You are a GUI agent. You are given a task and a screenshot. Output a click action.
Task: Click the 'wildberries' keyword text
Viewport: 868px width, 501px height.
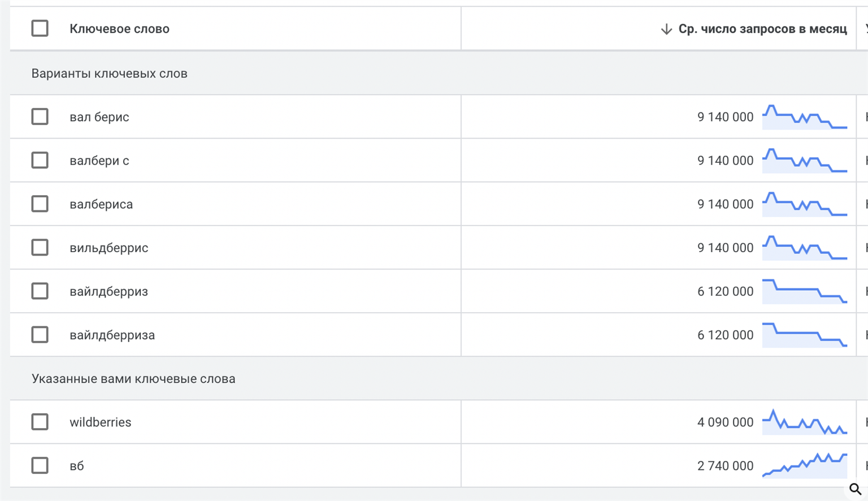[x=101, y=422]
